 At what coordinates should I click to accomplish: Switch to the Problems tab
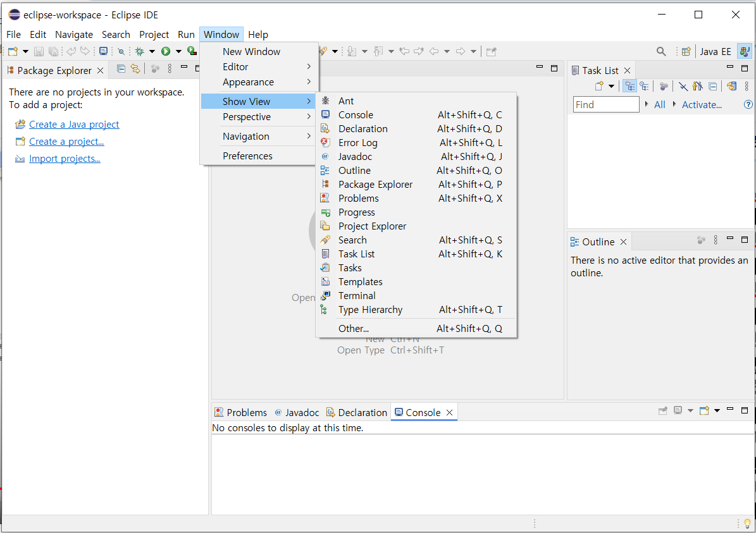tap(240, 412)
